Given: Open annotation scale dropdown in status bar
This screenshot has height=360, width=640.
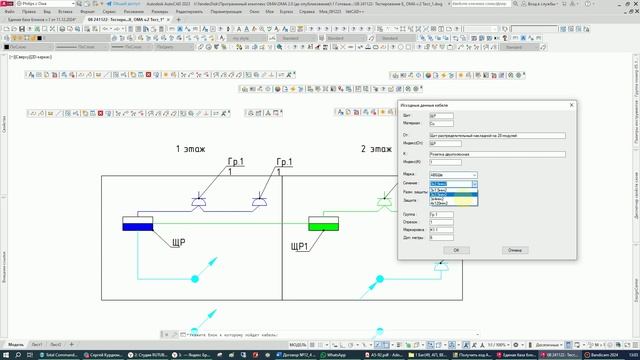Looking at the screenshot, I should tap(498, 345).
